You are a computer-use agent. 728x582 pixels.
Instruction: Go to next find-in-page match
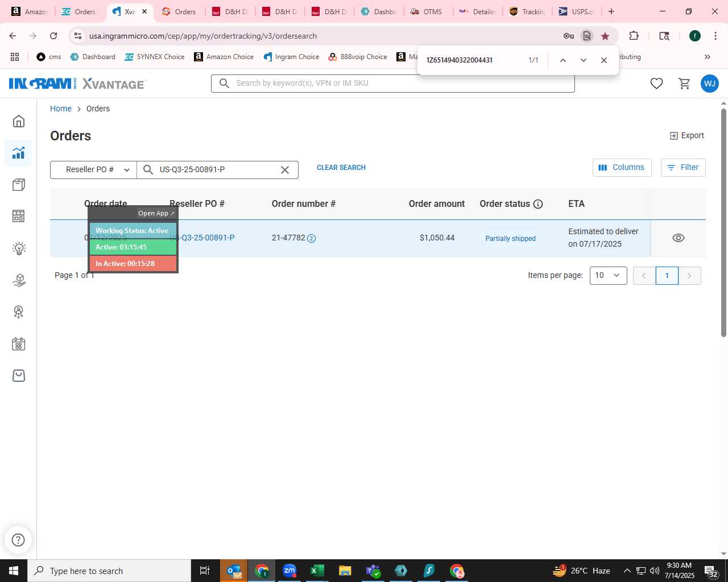[583, 60]
